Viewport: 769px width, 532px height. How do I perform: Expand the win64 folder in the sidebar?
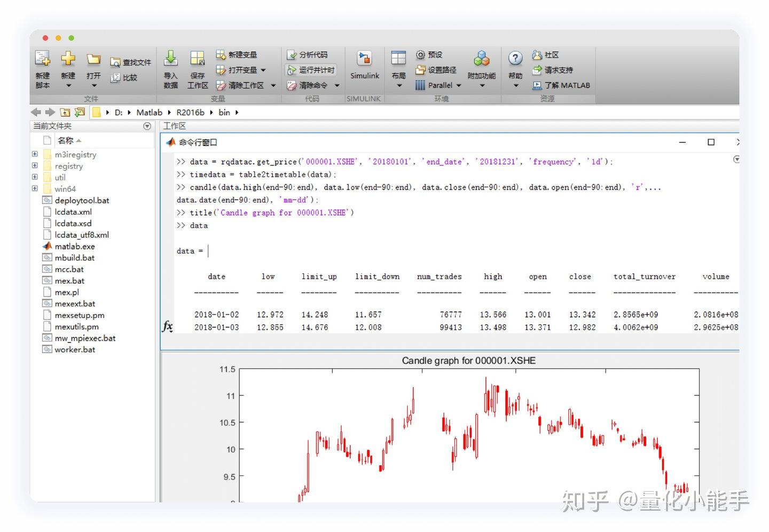(35, 189)
